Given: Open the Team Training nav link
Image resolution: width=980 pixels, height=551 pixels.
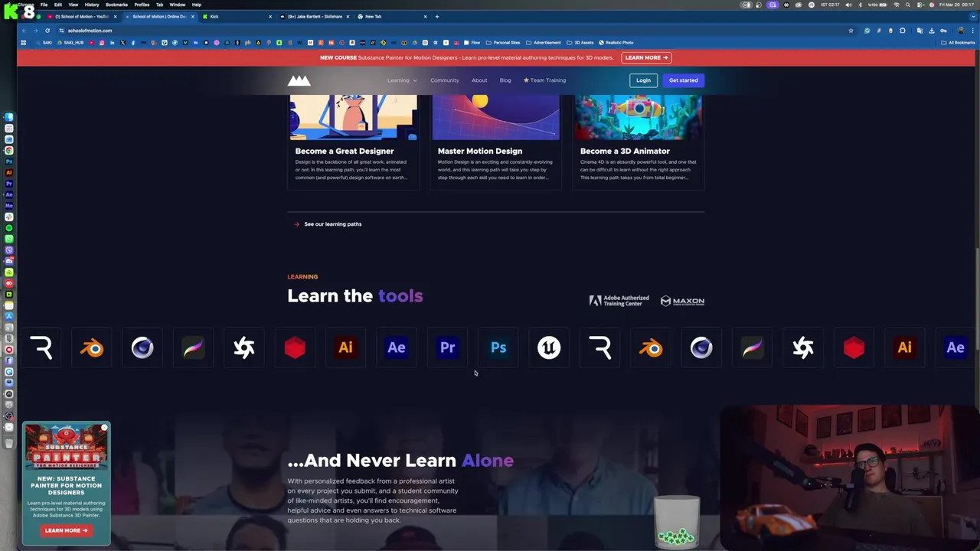Looking at the screenshot, I should point(544,80).
